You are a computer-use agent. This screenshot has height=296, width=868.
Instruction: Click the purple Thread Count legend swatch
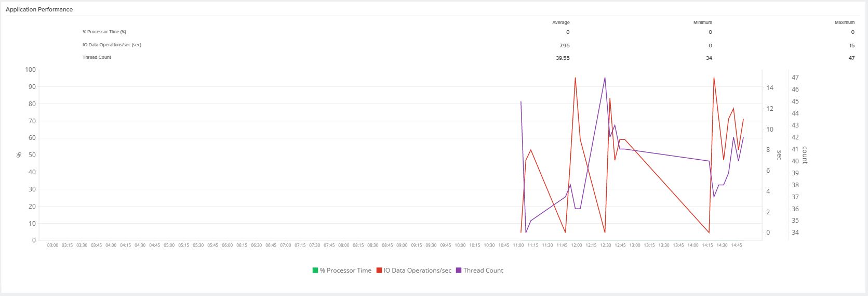pyautogui.click(x=459, y=271)
